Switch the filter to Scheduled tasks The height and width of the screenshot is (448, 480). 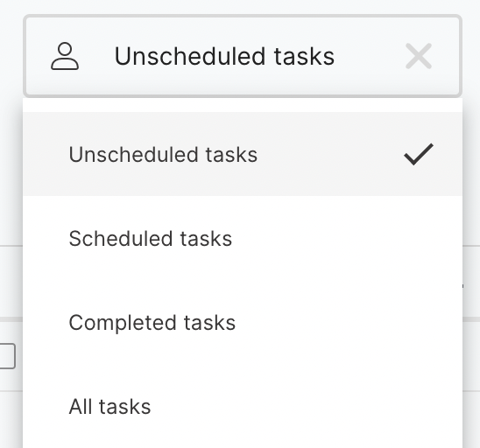pos(243,238)
